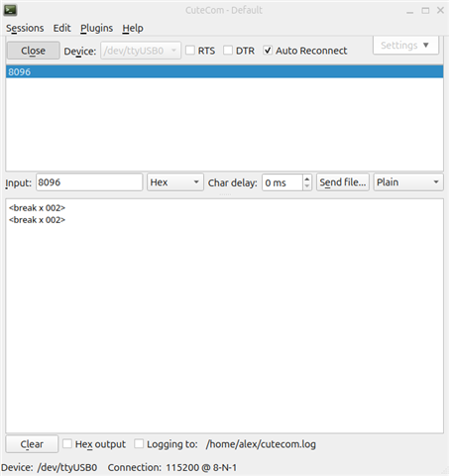The image size is (449, 476).
Task: Increase char delay with up arrow
Action: pyautogui.click(x=307, y=178)
